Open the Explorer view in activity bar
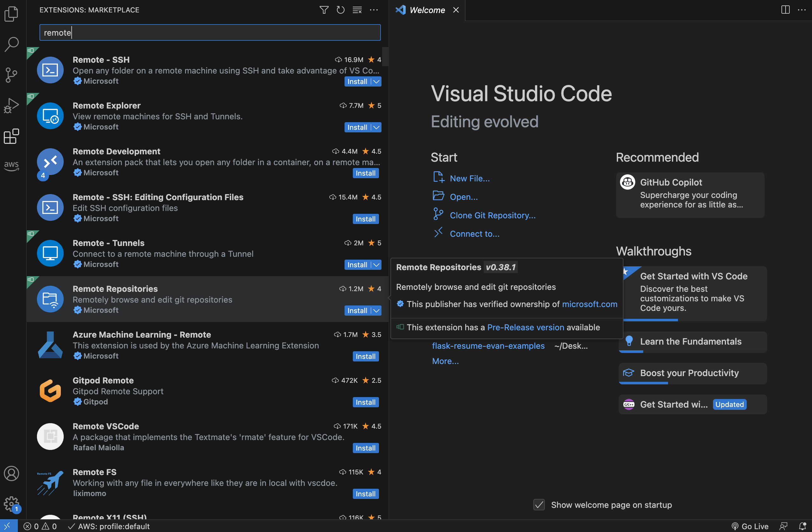The width and height of the screenshot is (812, 532). click(11, 14)
